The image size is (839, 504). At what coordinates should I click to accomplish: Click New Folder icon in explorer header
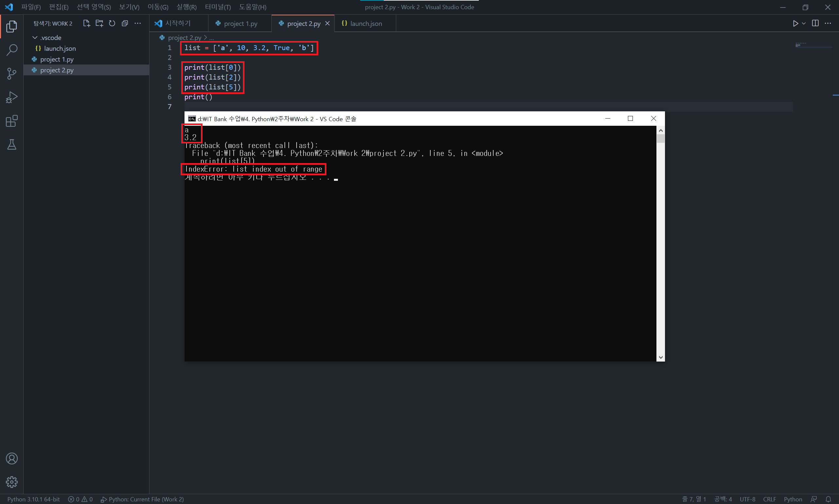[99, 24]
